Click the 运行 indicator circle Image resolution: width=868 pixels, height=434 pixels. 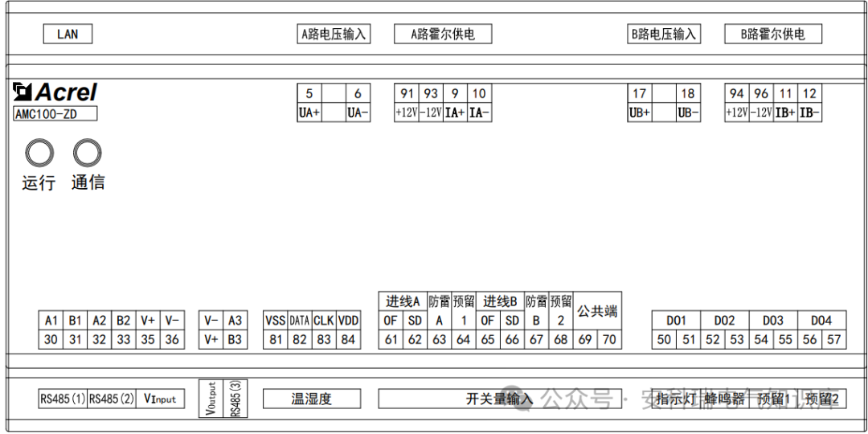[x=39, y=154]
